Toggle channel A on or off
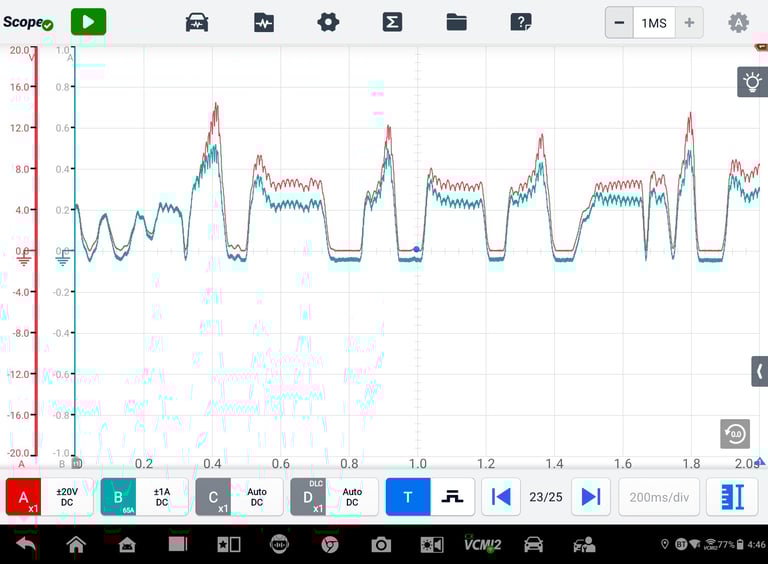 coord(23,497)
